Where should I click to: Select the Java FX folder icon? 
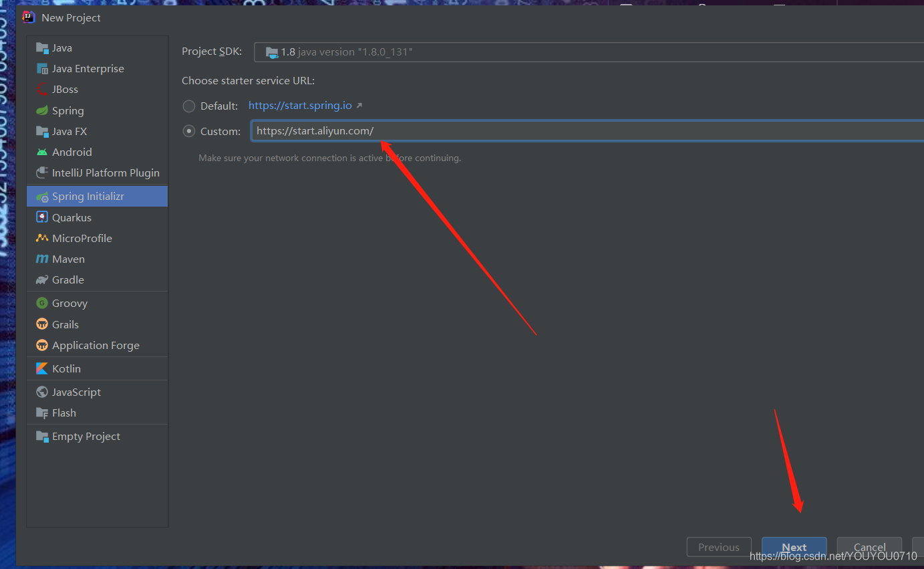(x=42, y=132)
